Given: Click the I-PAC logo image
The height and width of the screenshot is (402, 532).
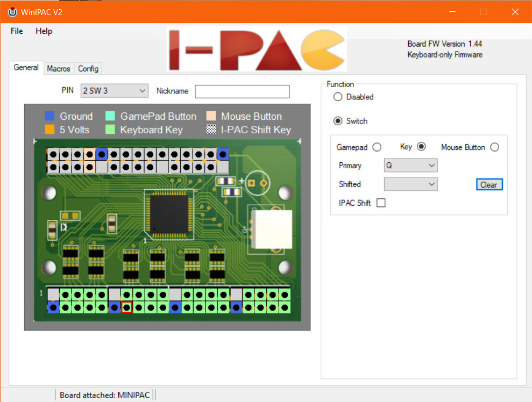Looking at the screenshot, I should (x=257, y=49).
